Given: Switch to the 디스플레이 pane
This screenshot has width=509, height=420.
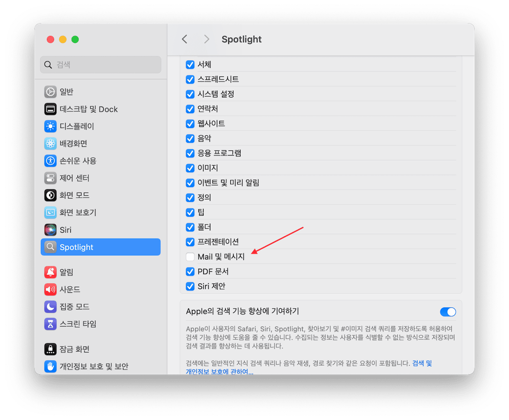Looking at the screenshot, I should click(100, 126).
